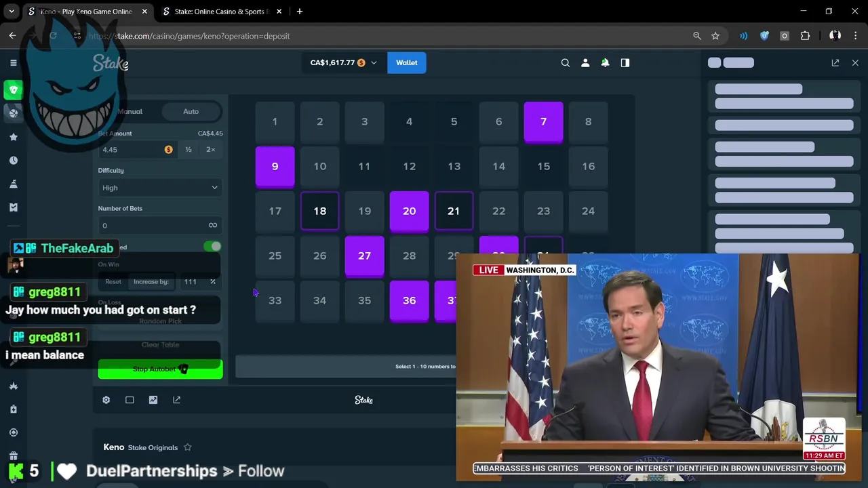Open Favourites star in left sidebar

pyautogui.click(x=13, y=137)
